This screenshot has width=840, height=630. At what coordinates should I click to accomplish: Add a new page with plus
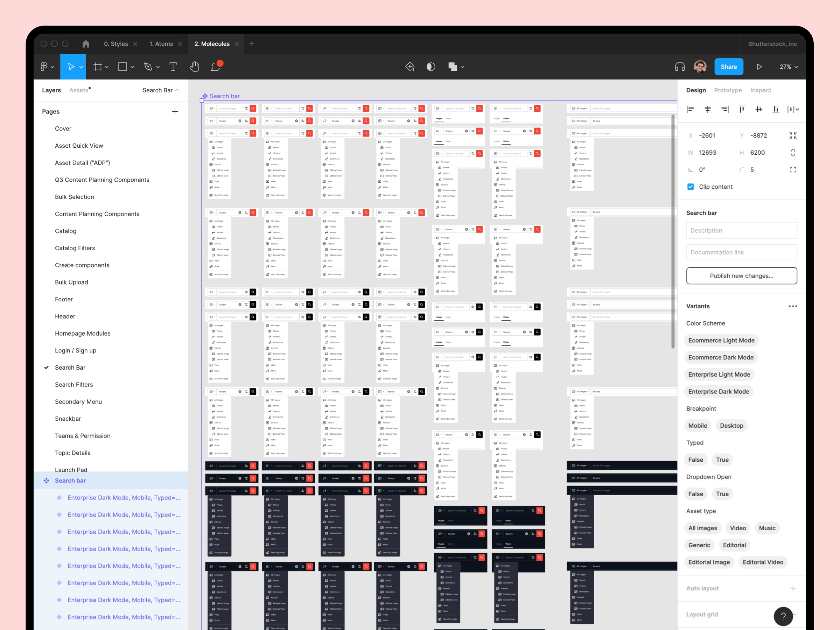tap(175, 112)
